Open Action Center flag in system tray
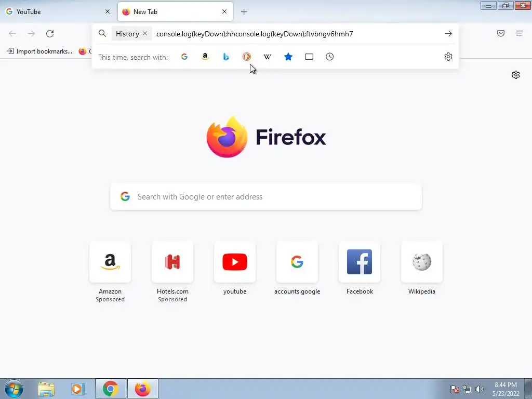This screenshot has height=399, width=532. click(x=455, y=389)
